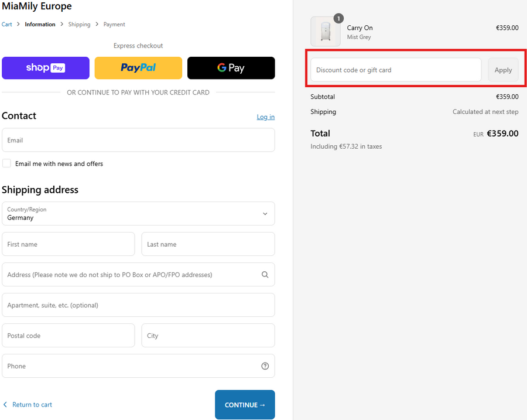Click the Last name field
527x420 pixels.
point(208,244)
